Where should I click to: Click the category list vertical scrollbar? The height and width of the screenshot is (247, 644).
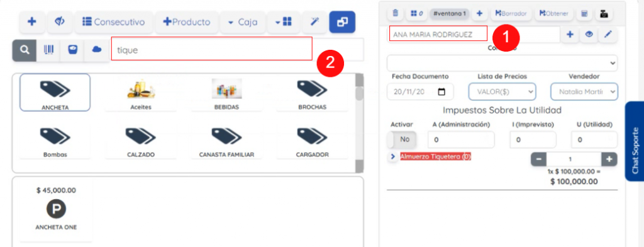(x=359, y=123)
